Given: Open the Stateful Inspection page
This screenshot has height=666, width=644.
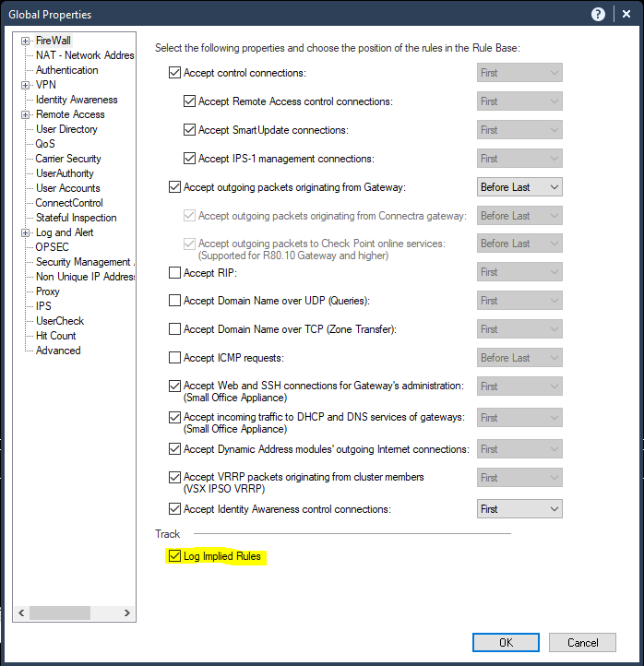Looking at the screenshot, I should point(76,218).
